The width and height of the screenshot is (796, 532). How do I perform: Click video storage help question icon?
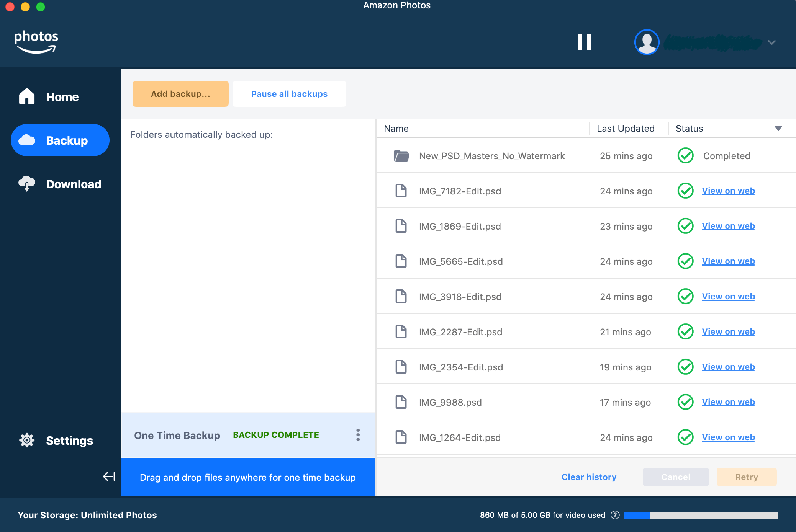615,515
